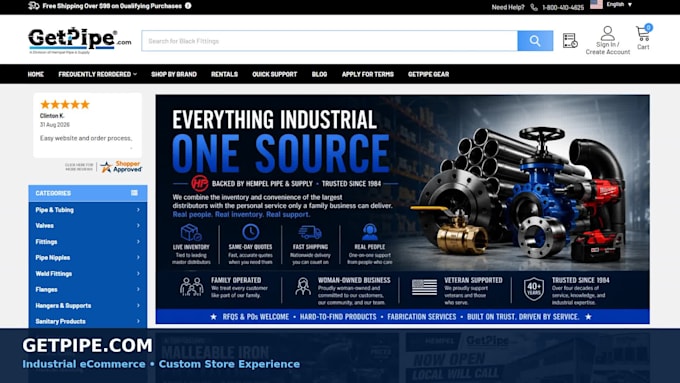Open the Blog page
This screenshot has width=680, height=383.
(319, 74)
